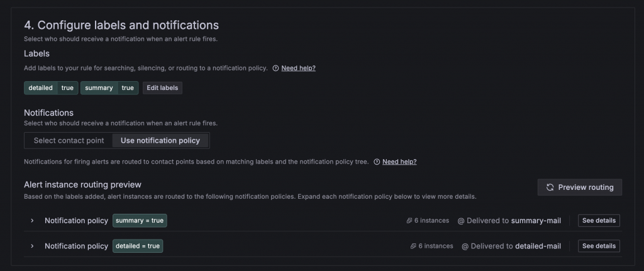Click the @ icon before detailed-mail

465,246
